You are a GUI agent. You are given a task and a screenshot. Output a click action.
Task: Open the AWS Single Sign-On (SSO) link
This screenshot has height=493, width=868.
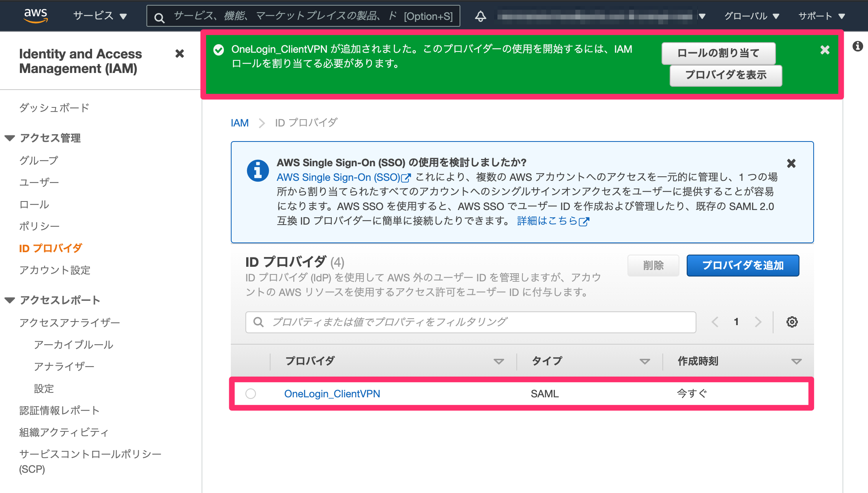coord(344,177)
